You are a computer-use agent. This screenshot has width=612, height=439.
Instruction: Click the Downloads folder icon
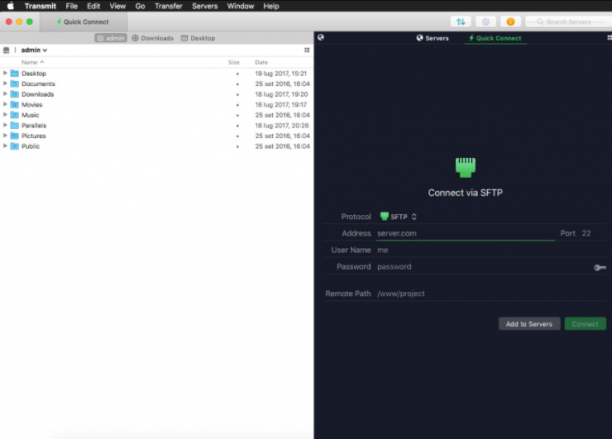(15, 94)
